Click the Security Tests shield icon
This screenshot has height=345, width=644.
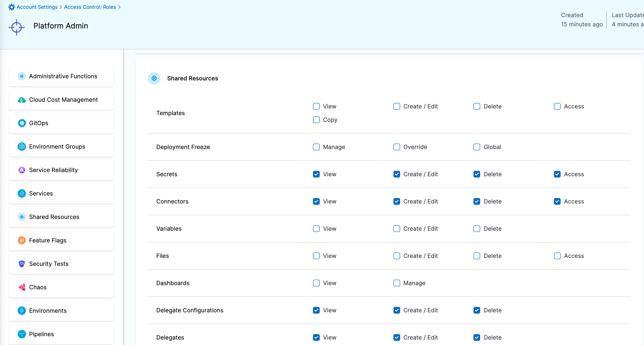tap(22, 263)
